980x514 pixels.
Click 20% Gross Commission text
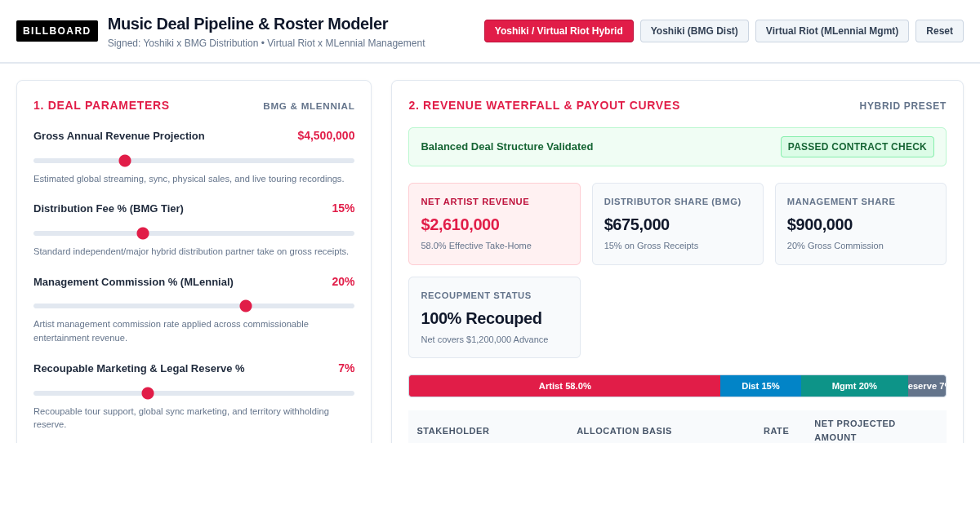tap(835, 246)
